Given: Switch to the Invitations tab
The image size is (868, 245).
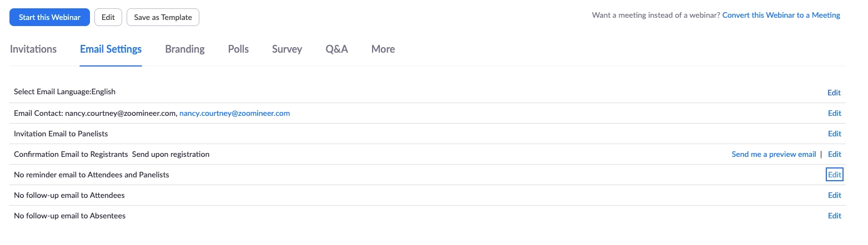Looking at the screenshot, I should click(33, 49).
